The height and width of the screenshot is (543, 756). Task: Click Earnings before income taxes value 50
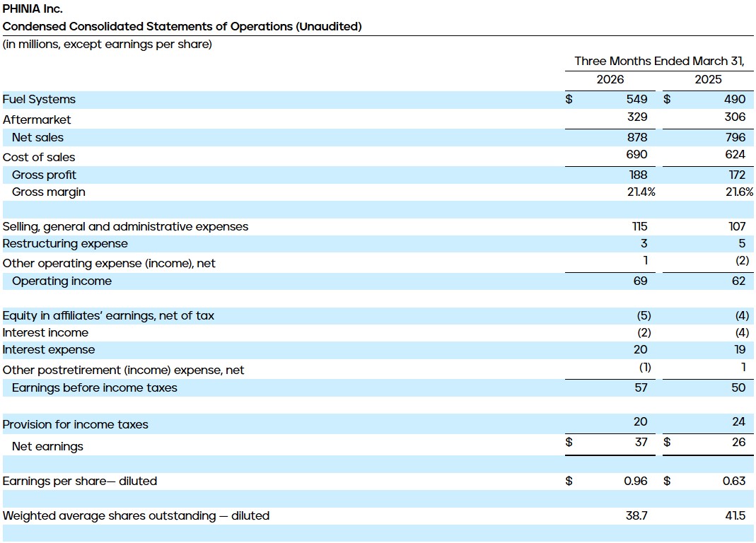pyautogui.click(x=738, y=387)
